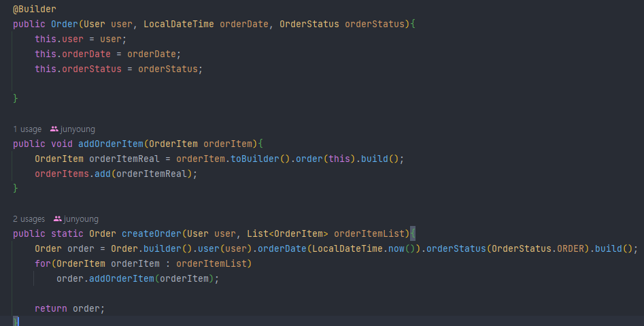Click the toBuilder method call
This screenshot has width=644, height=326.
pyautogui.click(x=254, y=159)
